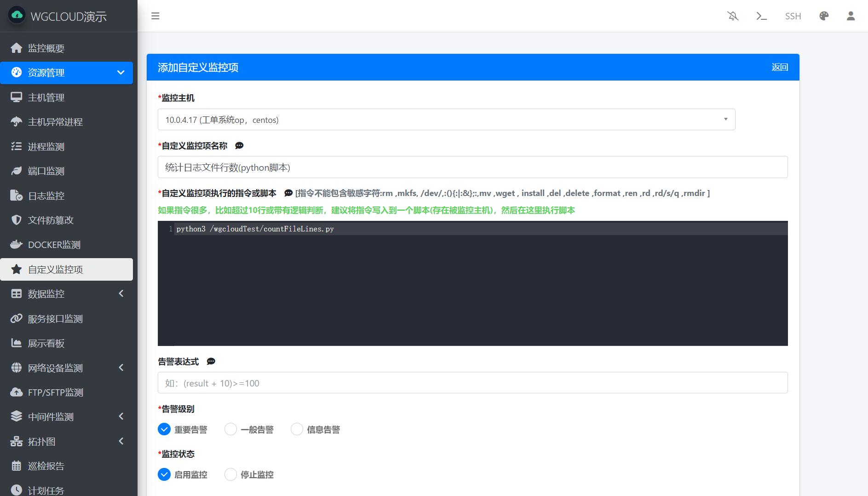868x496 pixels.
Task: Click the WGCLOUD cloud logo
Action: pos(17,16)
